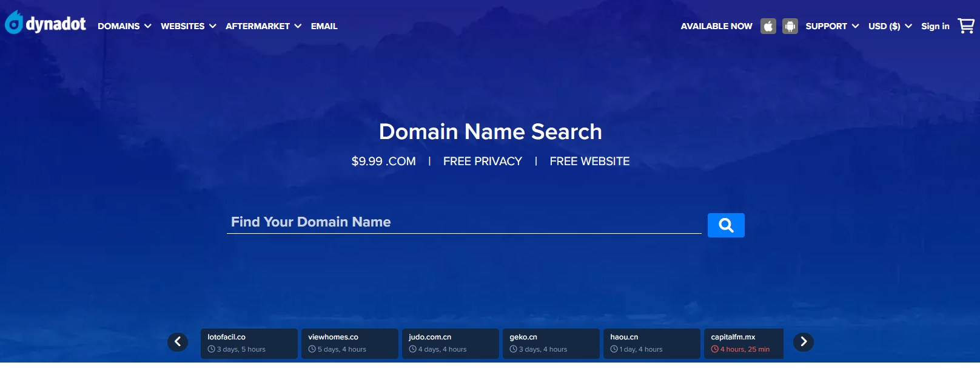
Task: Click the 5 days, 4 hours timer
Action: pyautogui.click(x=337, y=349)
